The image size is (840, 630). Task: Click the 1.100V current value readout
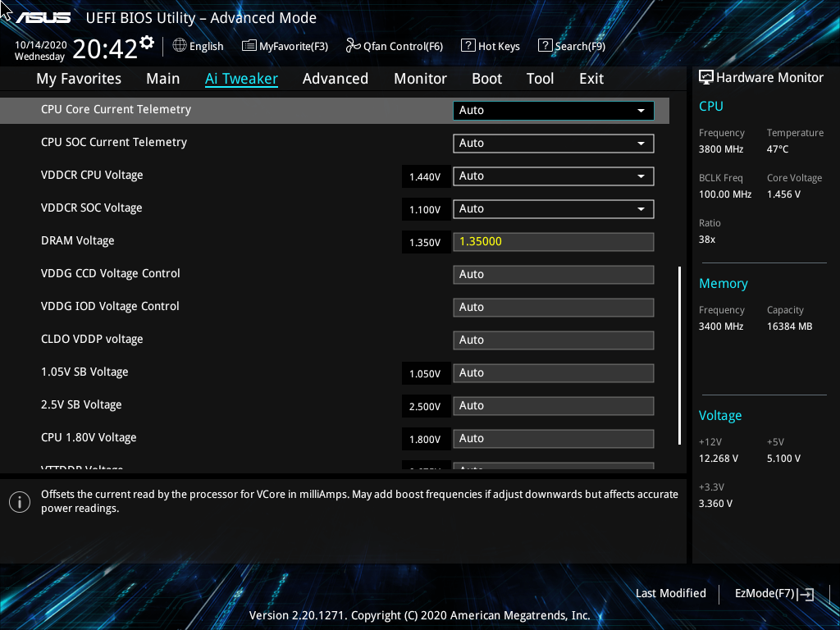[x=426, y=209]
